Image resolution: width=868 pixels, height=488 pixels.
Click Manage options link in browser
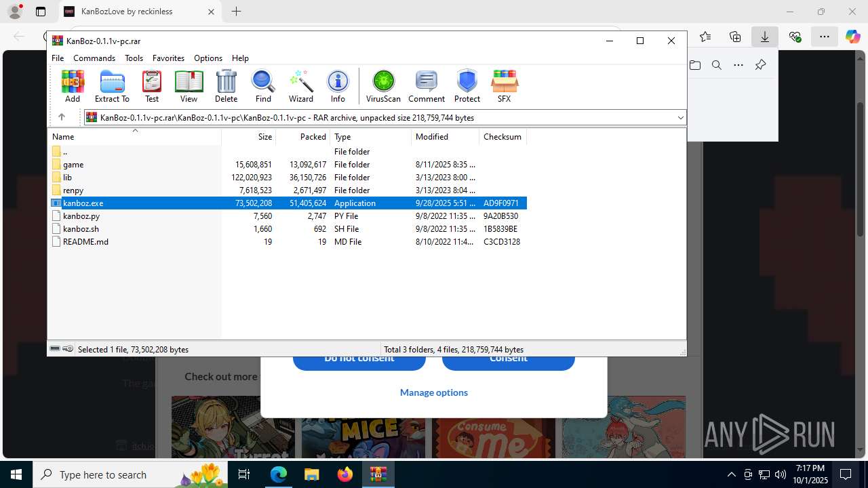(434, 392)
